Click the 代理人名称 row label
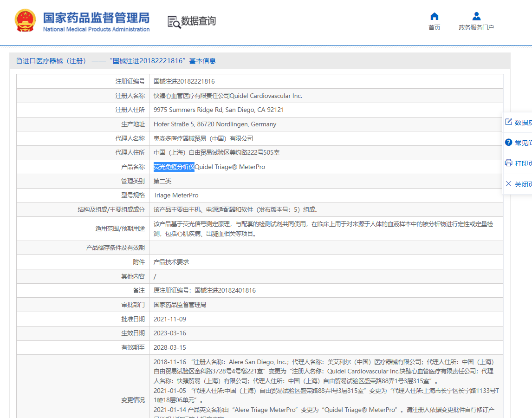 (130, 138)
